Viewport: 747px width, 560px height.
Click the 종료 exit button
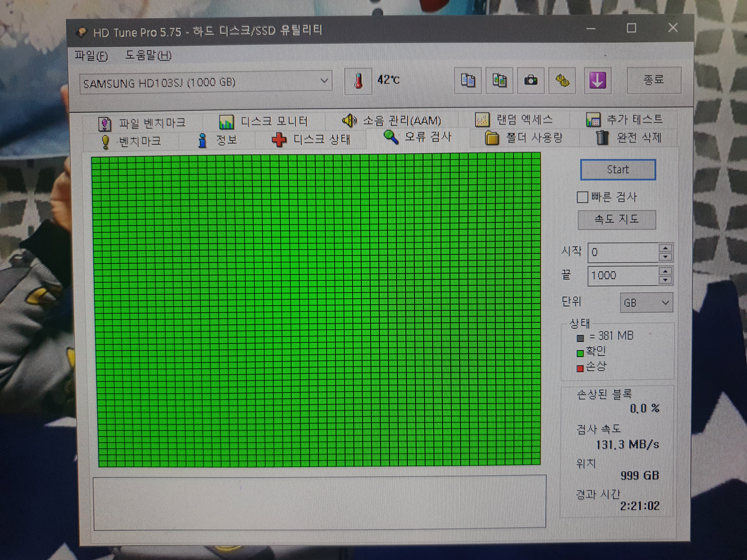pyautogui.click(x=654, y=80)
